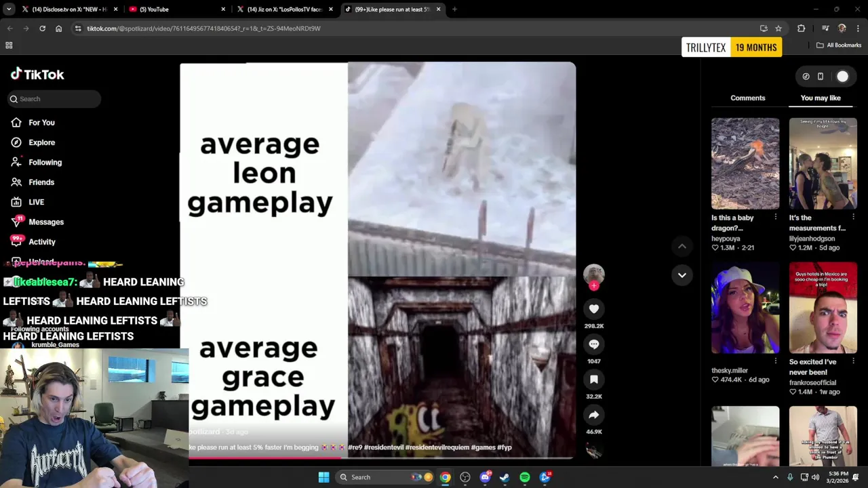Toggle the white circular theme switch
Screen dimensions: 868x488
click(x=842, y=77)
